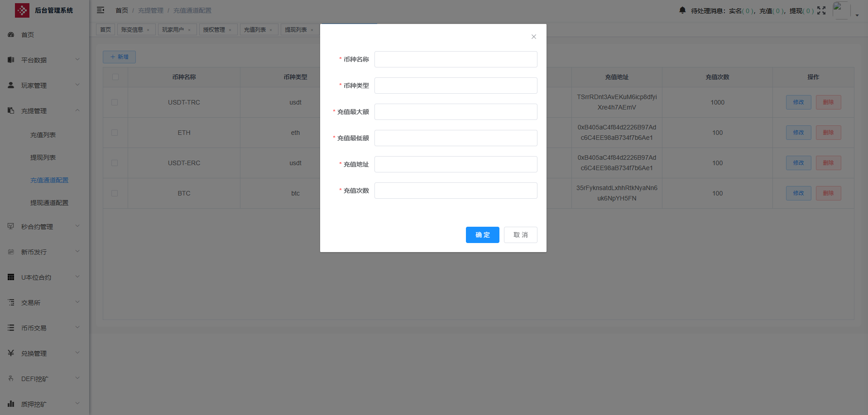868x415 pixels.
Task: Focus the 币种名称 input field
Action: [456, 59]
